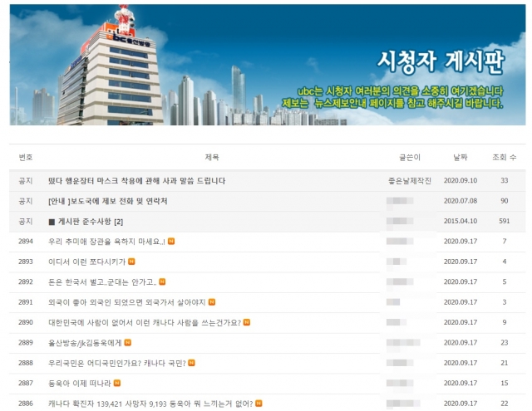
Task: Click view count 15 of post 2887
Action: 505,384
